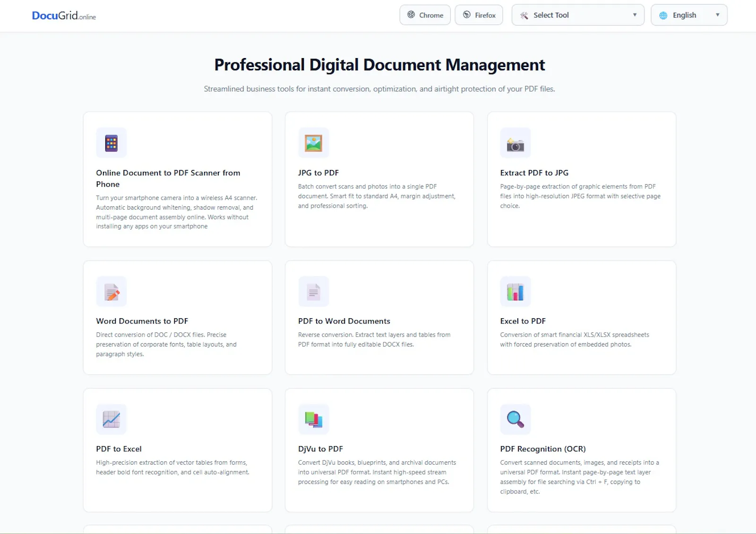Click description starting 'Convert DjVu books, blueprints'
The width and height of the screenshot is (756, 534).
point(377,472)
